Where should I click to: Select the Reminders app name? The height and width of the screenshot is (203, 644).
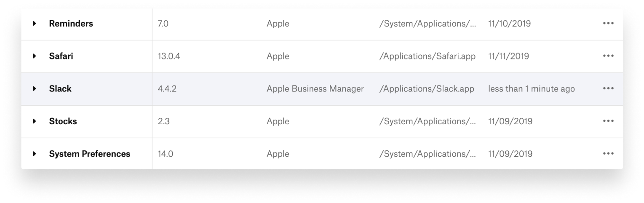(x=71, y=24)
